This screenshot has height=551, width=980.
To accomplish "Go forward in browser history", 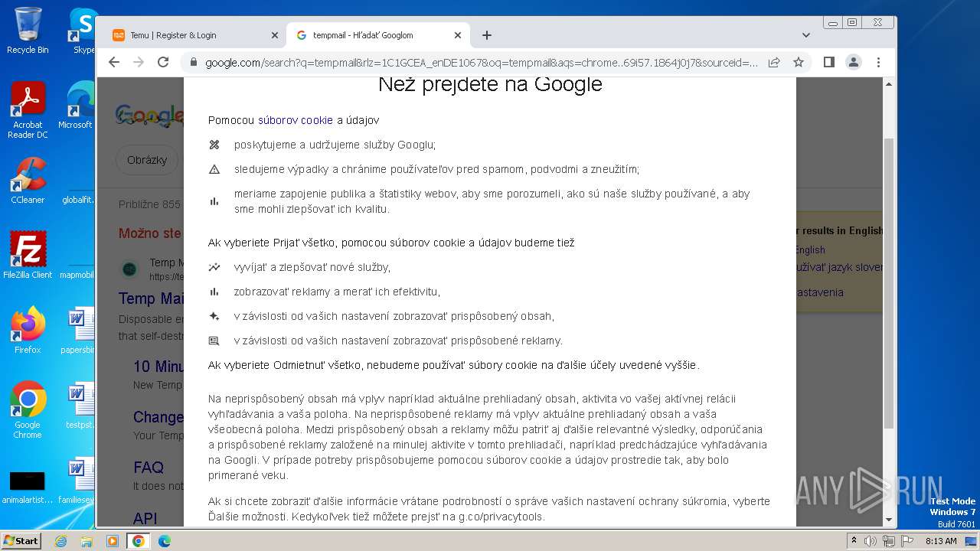I will point(139,62).
